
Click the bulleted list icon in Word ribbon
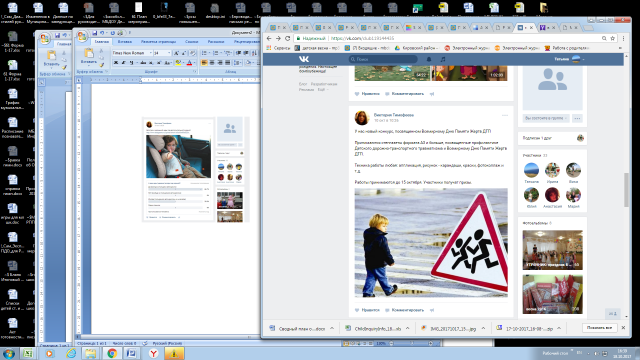pyautogui.click(x=204, y=53)
